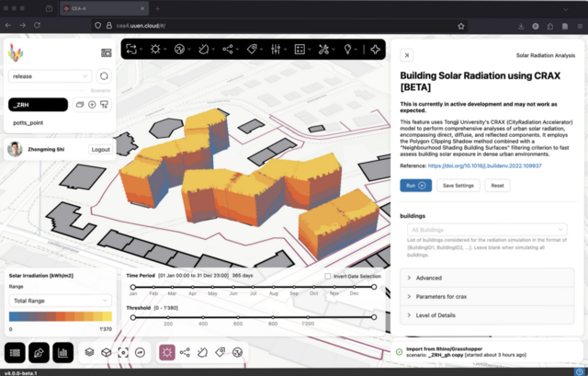588x376 pixels.
Task: Collapse the right panel with the arrow button
Action: [x=407, y=55]
